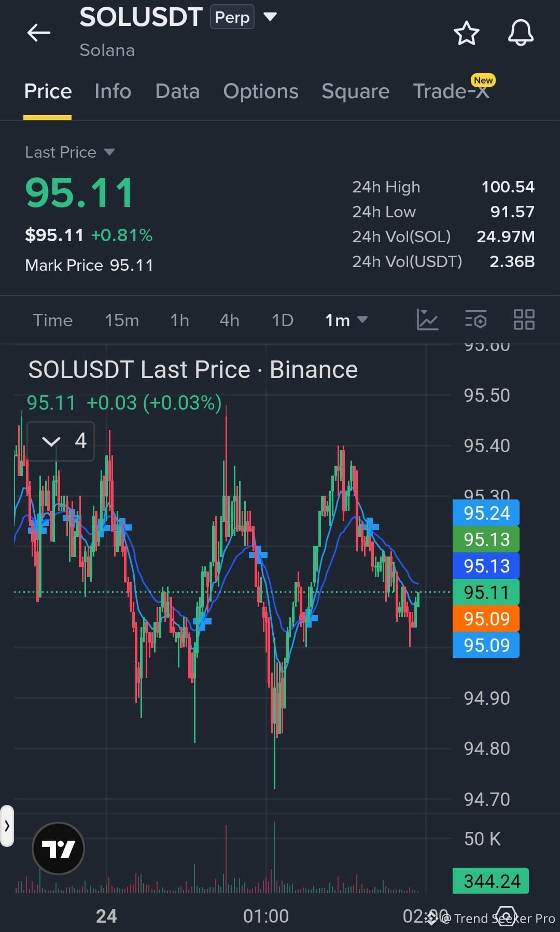Expand the SOLUSDT Perp pair selector
The height and width of the screenshot is (932, 560).
(270, 17)
